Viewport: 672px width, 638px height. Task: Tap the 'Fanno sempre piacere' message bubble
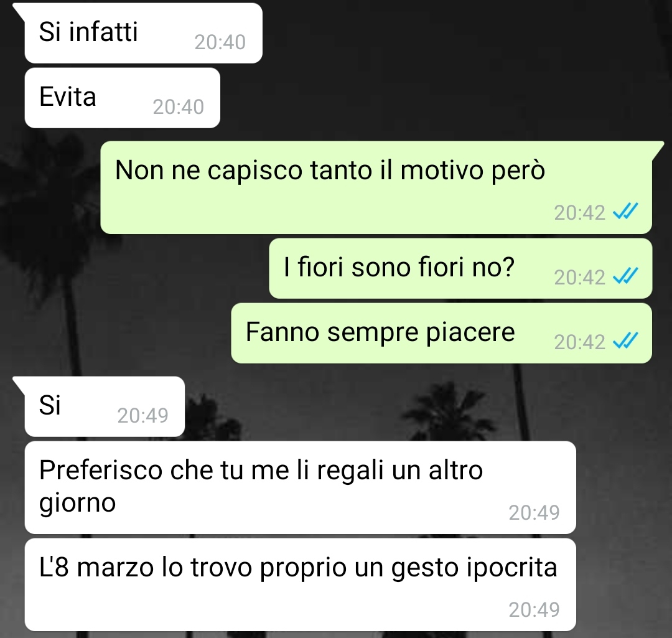(x=441, y=333)
